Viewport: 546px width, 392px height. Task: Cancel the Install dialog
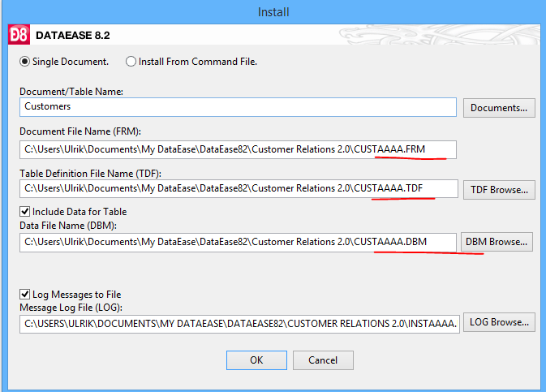[x=323, y=360]
